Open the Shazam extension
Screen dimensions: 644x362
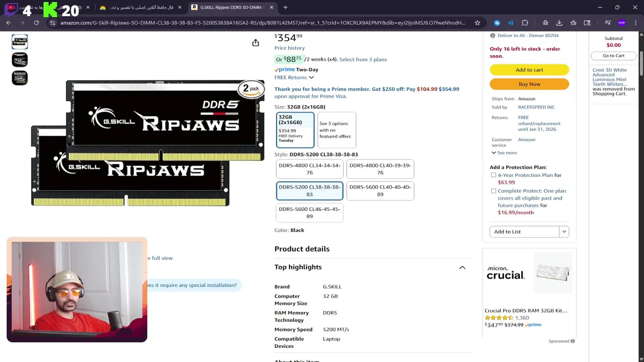tap(497, 23)
